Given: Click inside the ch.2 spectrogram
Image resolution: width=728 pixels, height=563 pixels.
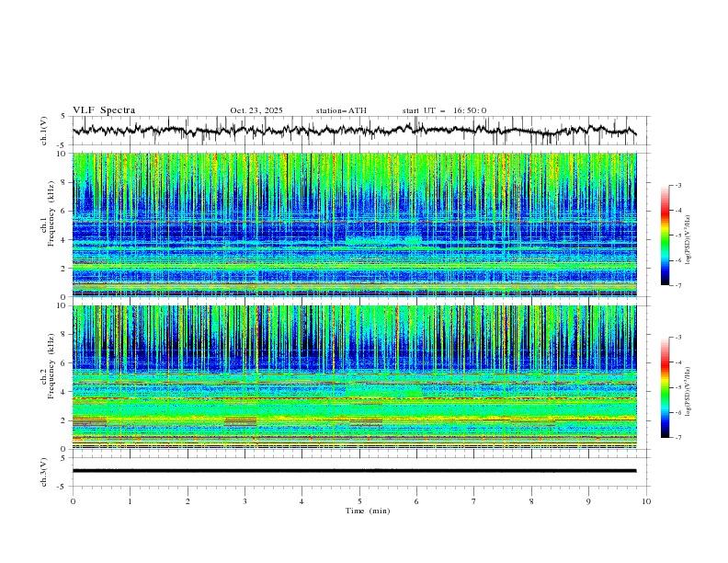Looking at the screenshot, I should tap(354, 377).
